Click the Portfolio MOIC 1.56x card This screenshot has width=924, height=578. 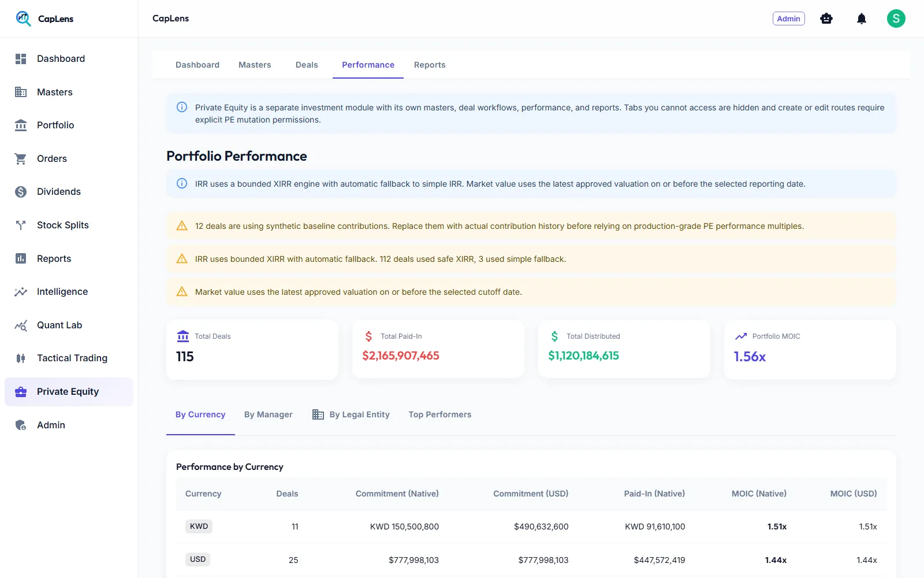click(x=810, y=350)
